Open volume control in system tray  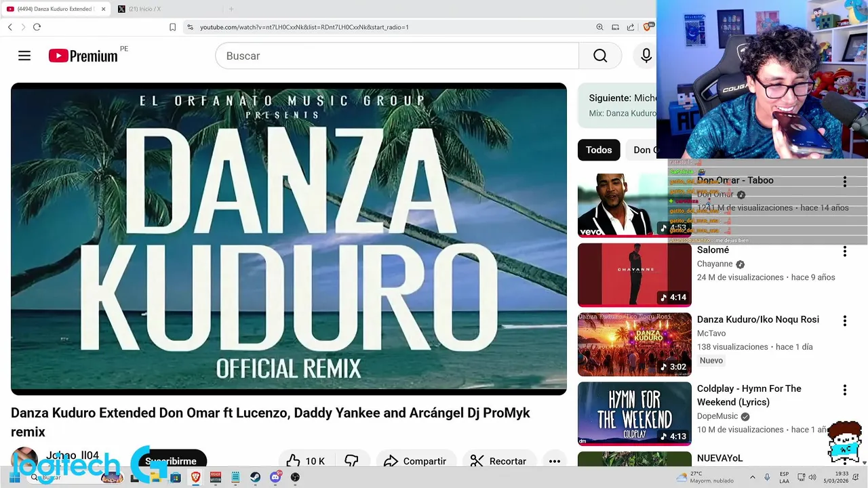[x=813, y=477]
